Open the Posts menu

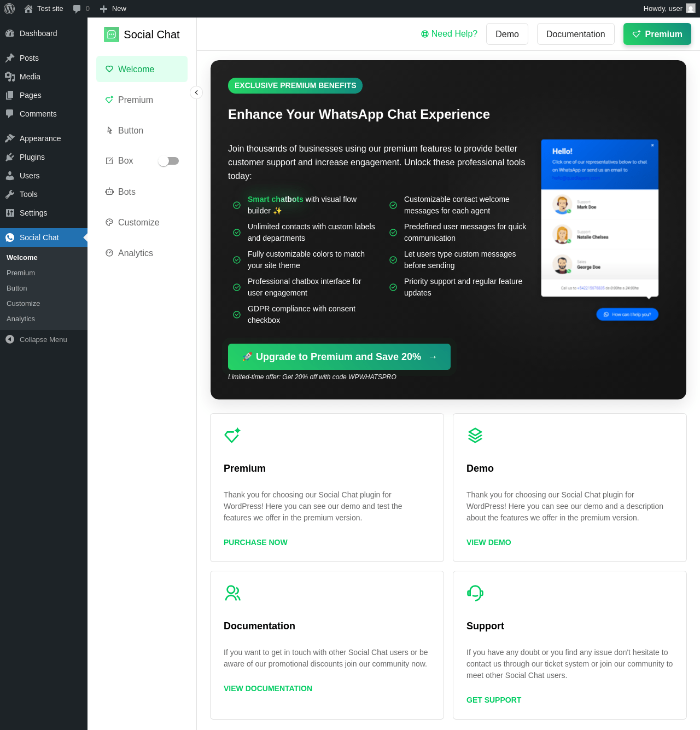(44, 58)
